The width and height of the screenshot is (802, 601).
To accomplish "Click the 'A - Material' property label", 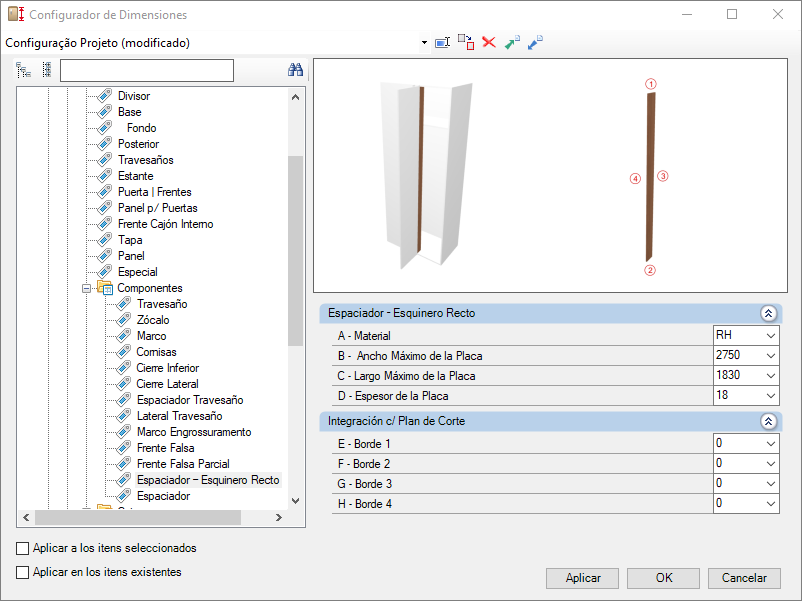I will tap(364, 336).
